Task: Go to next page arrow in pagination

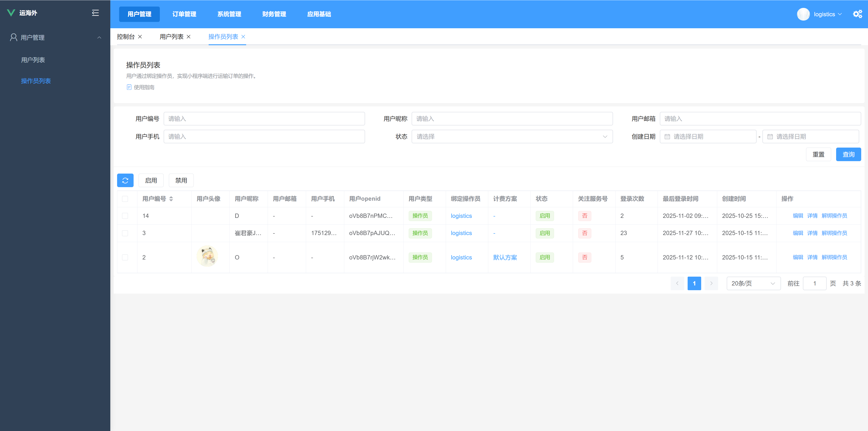Action: tap(711, 283)
